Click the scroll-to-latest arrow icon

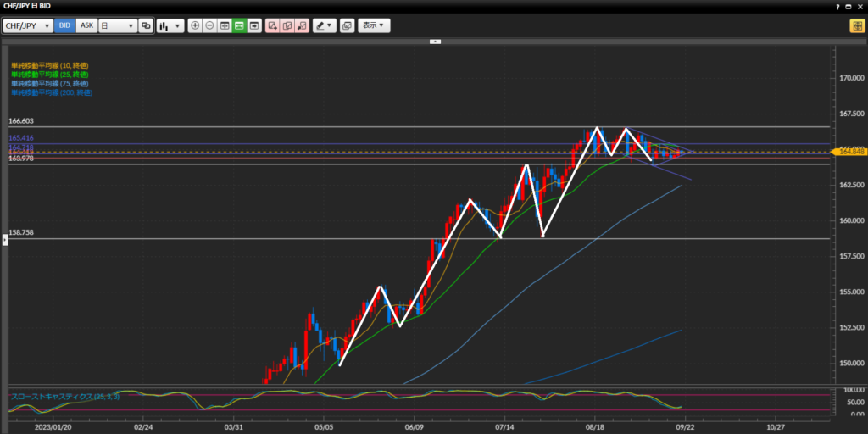pyautogui.click(x=254, y=25)
